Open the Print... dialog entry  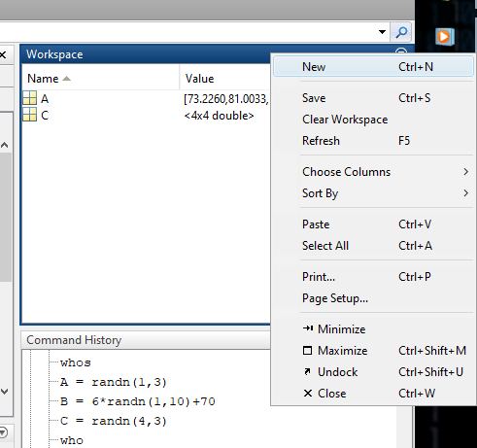(373, 277)
